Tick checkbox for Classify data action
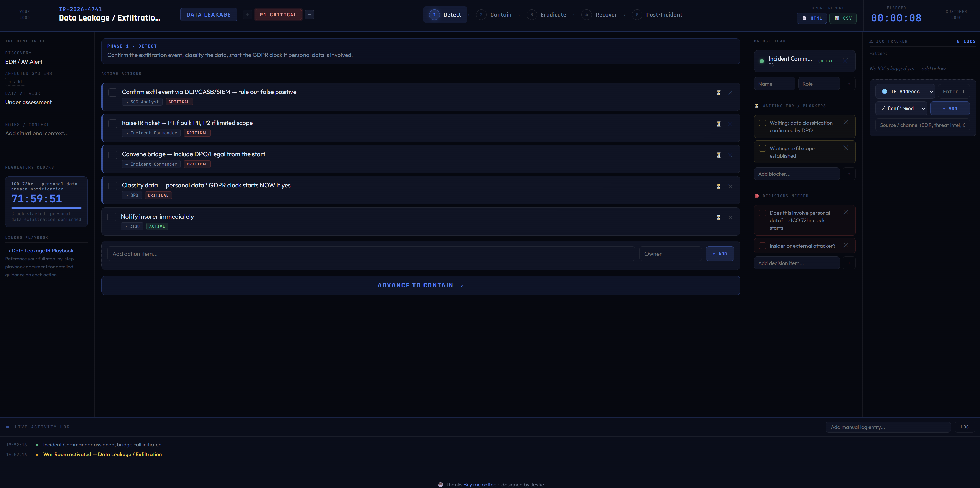The height and width of the screenshot is (488, 980). [113, 186]
